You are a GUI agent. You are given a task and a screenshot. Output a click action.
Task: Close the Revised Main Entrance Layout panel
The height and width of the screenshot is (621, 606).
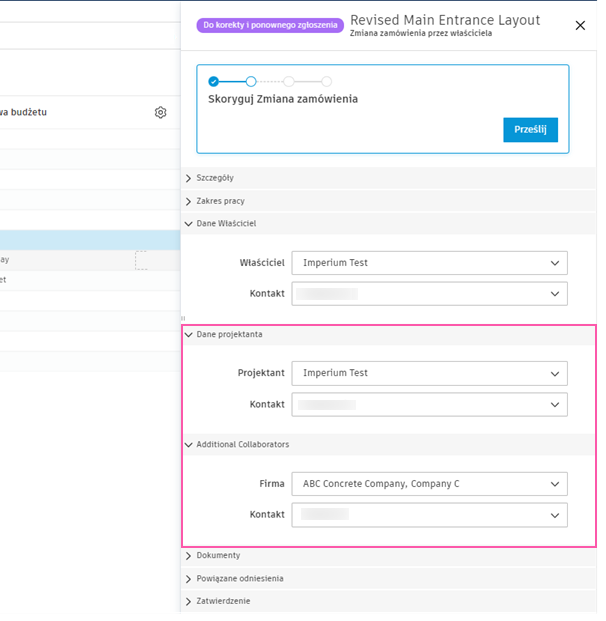(x=580, y=26)
